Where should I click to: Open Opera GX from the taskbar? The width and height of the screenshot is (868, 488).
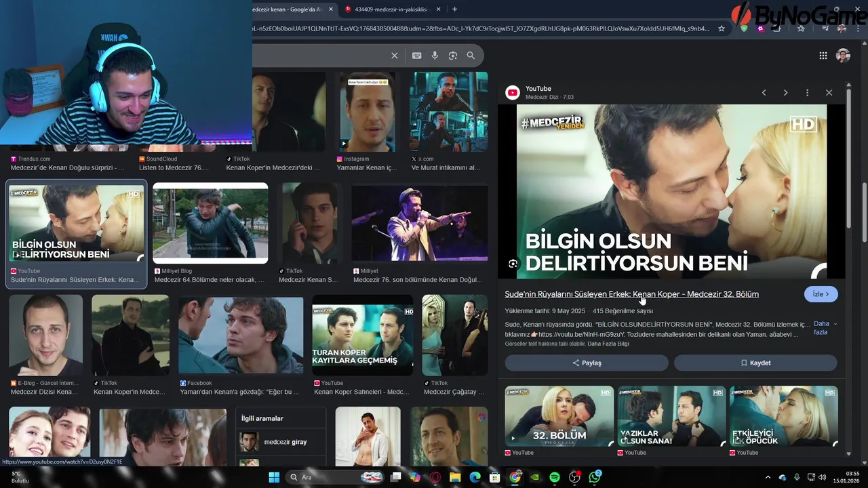tap(435, 477)
